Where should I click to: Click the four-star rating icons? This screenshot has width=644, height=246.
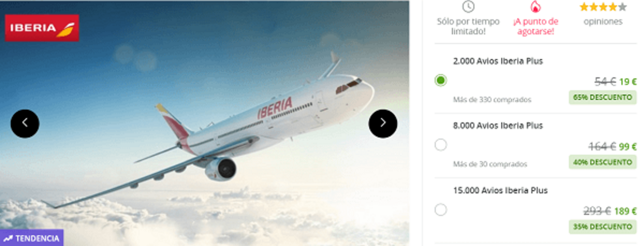(x=603, y=7)
